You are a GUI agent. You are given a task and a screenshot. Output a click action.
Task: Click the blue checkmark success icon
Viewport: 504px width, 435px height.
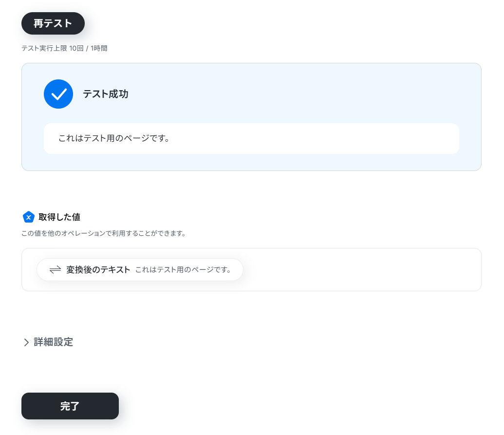click(x=58, y=94)
